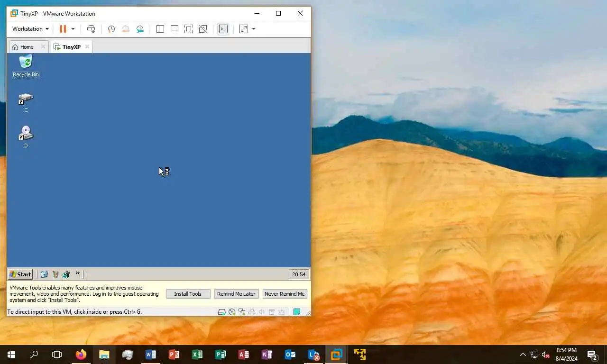Screen dimensions: 607x364
Task: Open Snapshot Manager wrench-clock icon
Action: tap(140, 29)
